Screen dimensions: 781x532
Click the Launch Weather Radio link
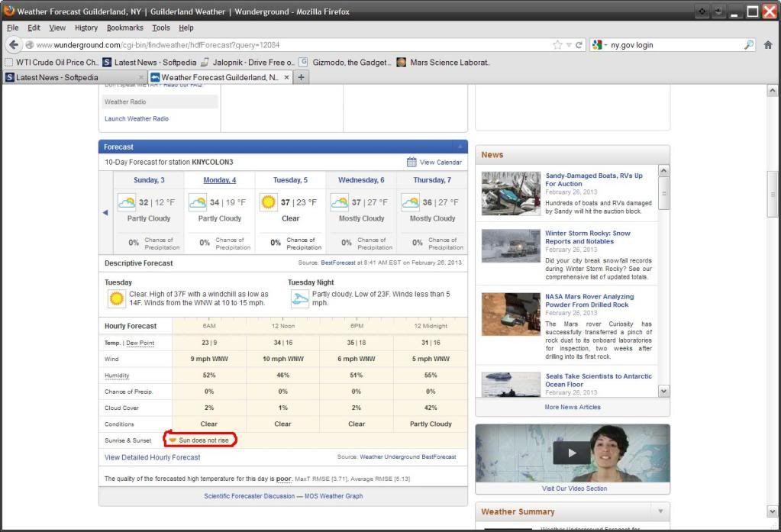pos(137,118)
